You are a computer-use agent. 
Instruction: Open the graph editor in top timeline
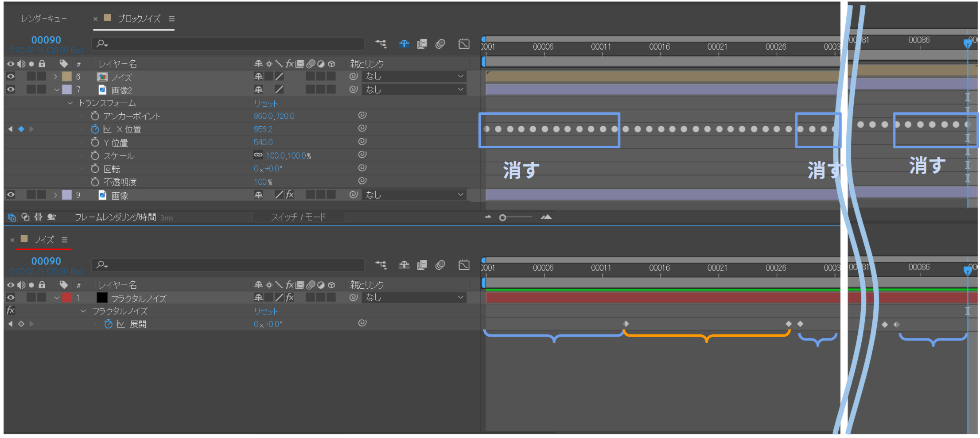464,43
